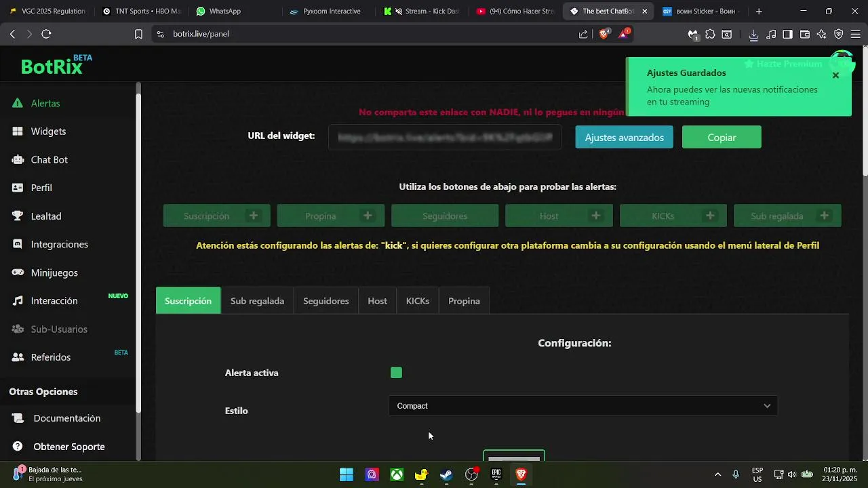Image resolution: width=868 pixels, height=488 pixels.
Task: Switch to the Host tab
Action: [378, 301]
